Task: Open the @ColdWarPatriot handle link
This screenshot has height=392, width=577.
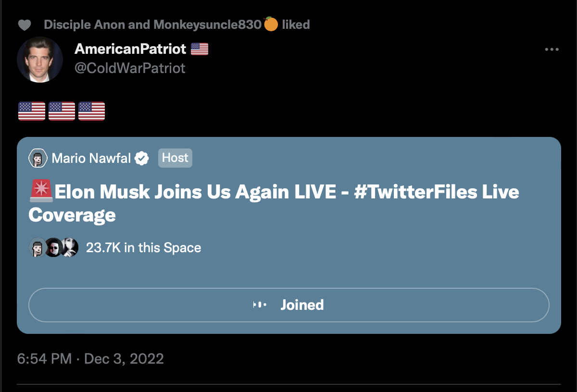Action: [x=130, y=68]
